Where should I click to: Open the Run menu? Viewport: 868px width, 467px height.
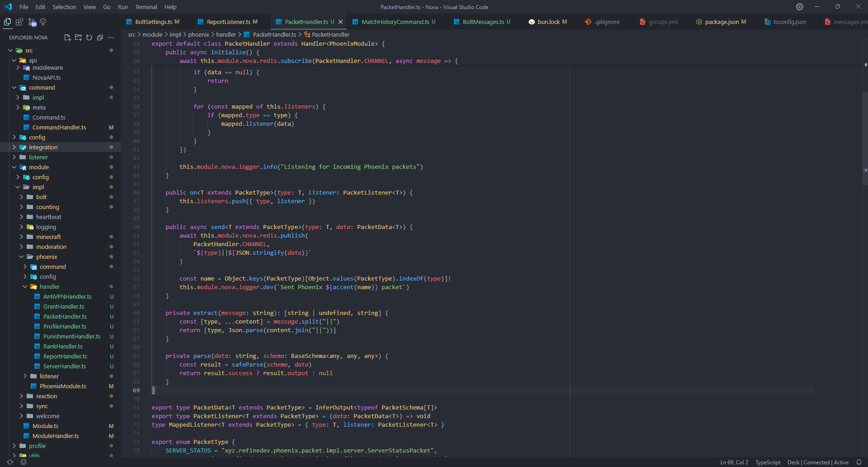pos(123,7)
